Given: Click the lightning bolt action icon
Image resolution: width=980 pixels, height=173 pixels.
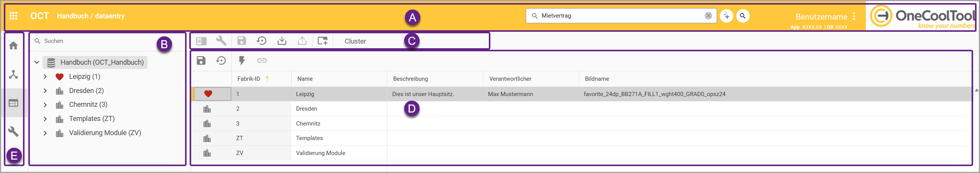Looking at the screenshot, I should click(242, 60).
